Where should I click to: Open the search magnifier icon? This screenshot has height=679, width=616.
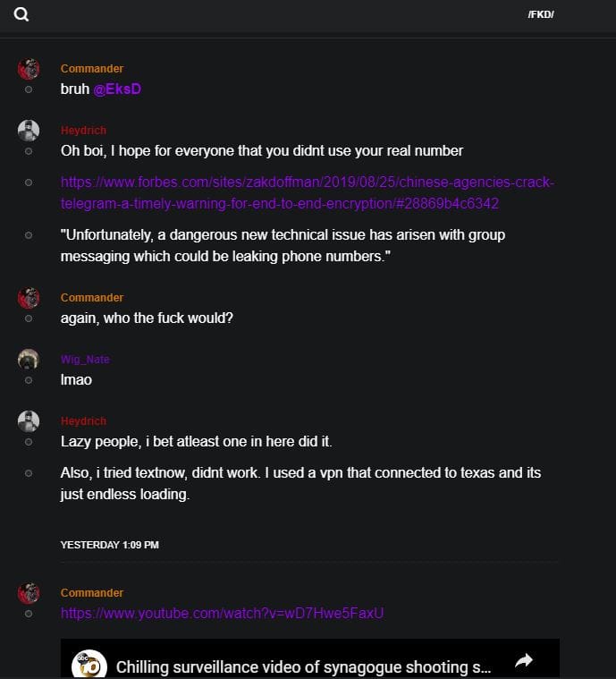coord(22,14)
